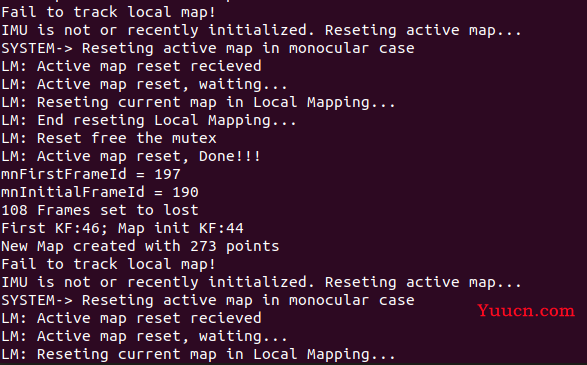
Task: Select "LM: Active map reset recieved" just above the mnFirstFrameId block
Action: (131, 67)
